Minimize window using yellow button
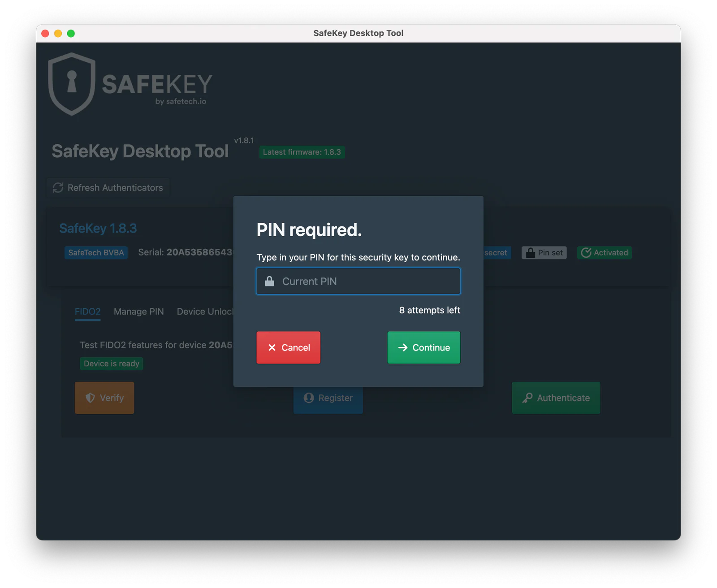The height and width of the screenshot is (588, 717). pos(58,33)
